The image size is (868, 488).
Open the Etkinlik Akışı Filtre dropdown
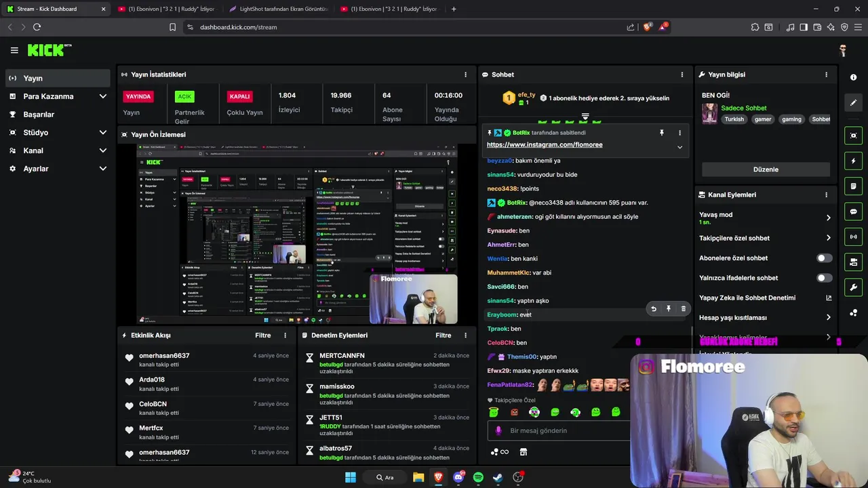262,335
